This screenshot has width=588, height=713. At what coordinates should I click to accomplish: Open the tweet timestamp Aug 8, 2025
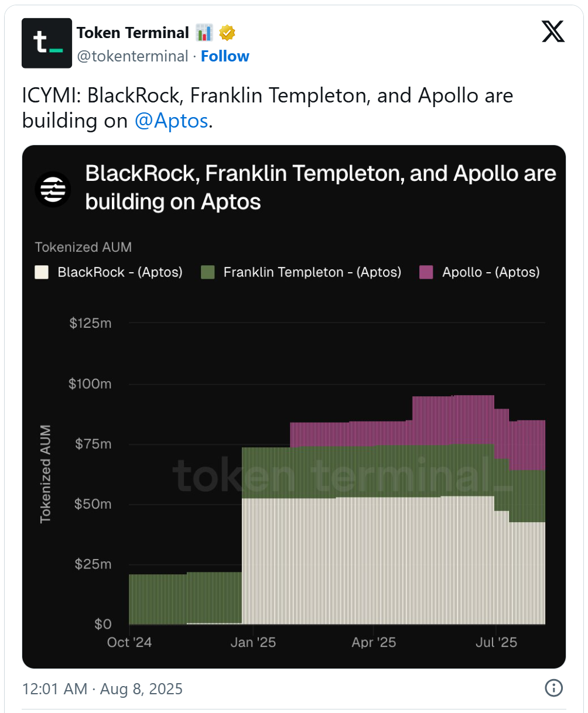[x=102, y=688]
